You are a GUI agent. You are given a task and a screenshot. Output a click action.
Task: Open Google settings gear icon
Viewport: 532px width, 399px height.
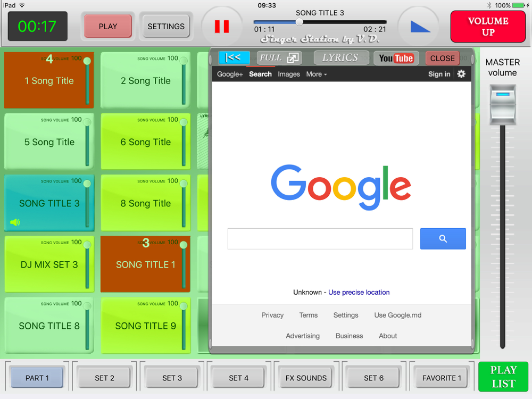461,74
